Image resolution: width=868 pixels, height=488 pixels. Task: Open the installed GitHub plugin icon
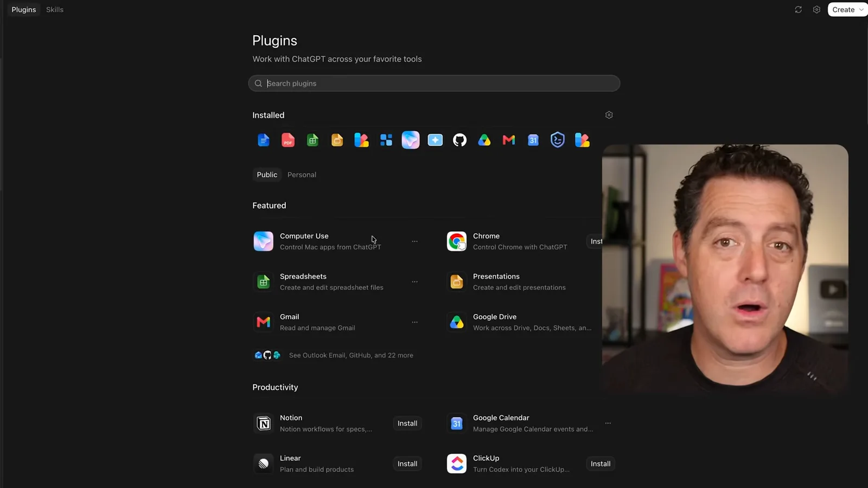point(459,140)
